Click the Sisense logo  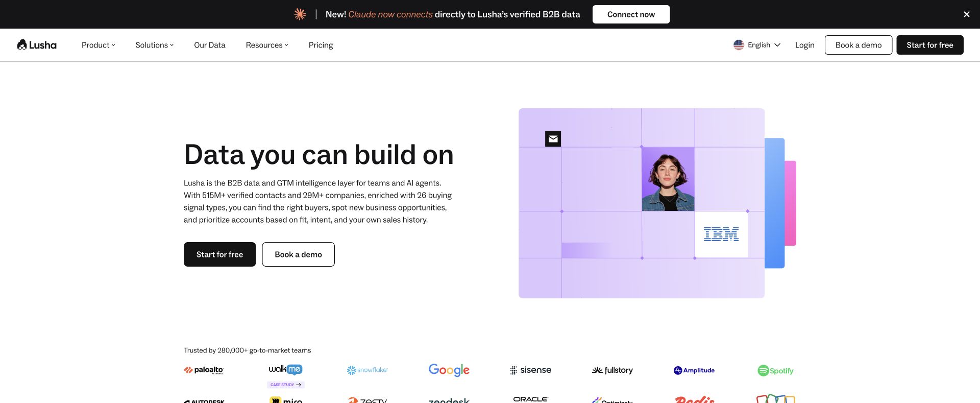coord(531,370)
